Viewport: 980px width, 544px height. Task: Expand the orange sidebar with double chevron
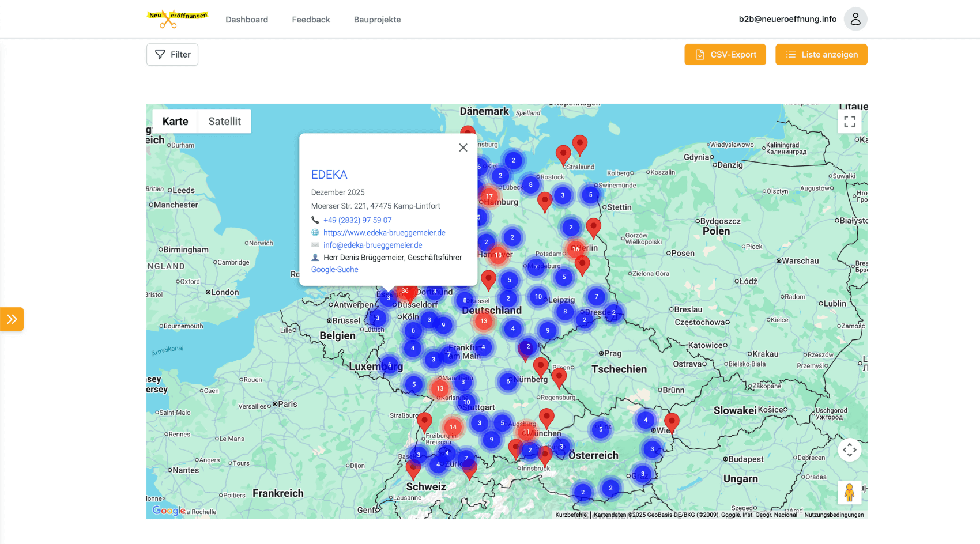12,319
